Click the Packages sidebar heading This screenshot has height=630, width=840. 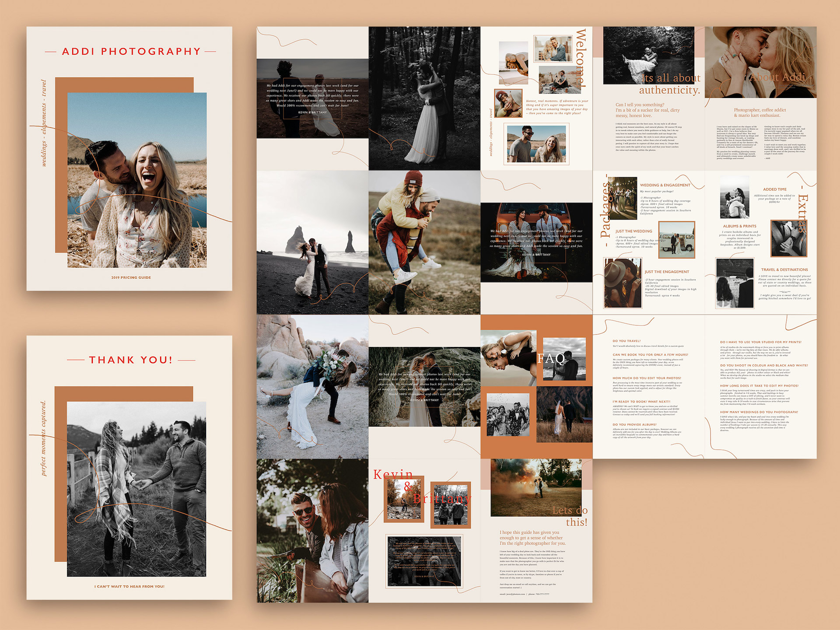606,209
